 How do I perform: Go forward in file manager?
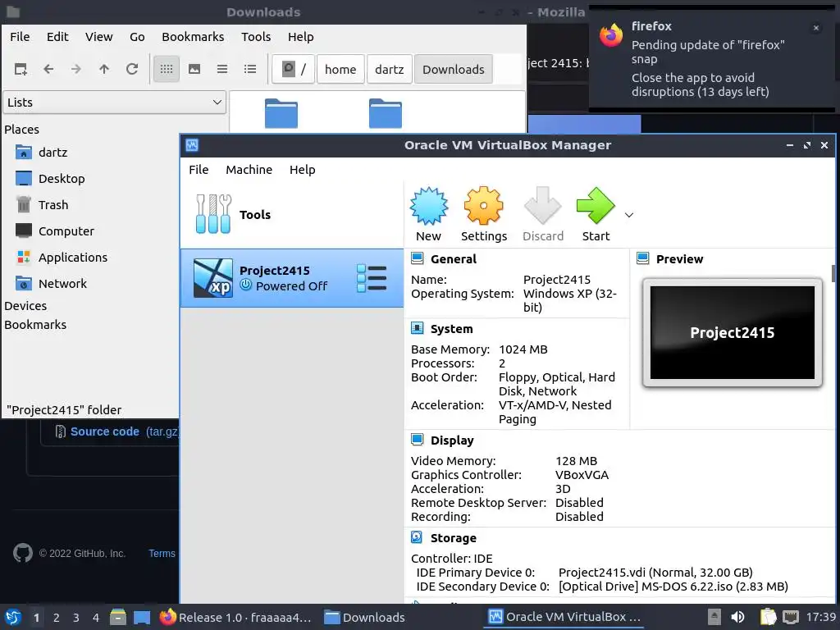[x=76, y=69]
